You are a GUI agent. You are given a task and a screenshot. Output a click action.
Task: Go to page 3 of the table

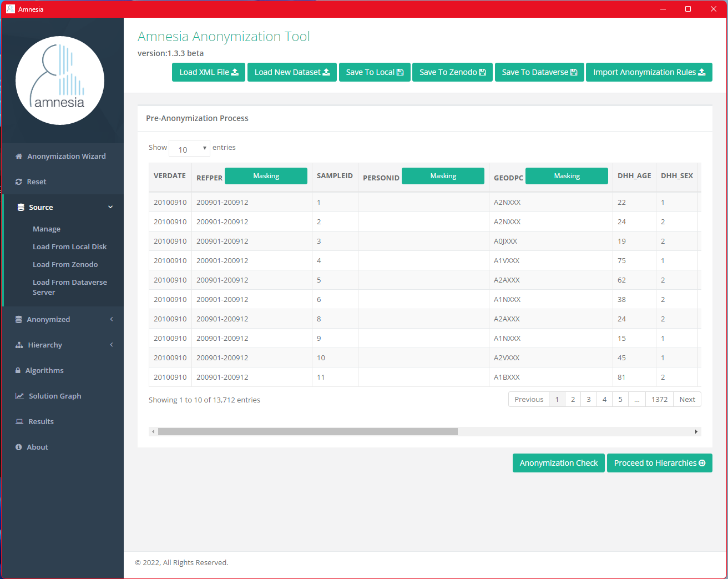[x=589, y=400]
